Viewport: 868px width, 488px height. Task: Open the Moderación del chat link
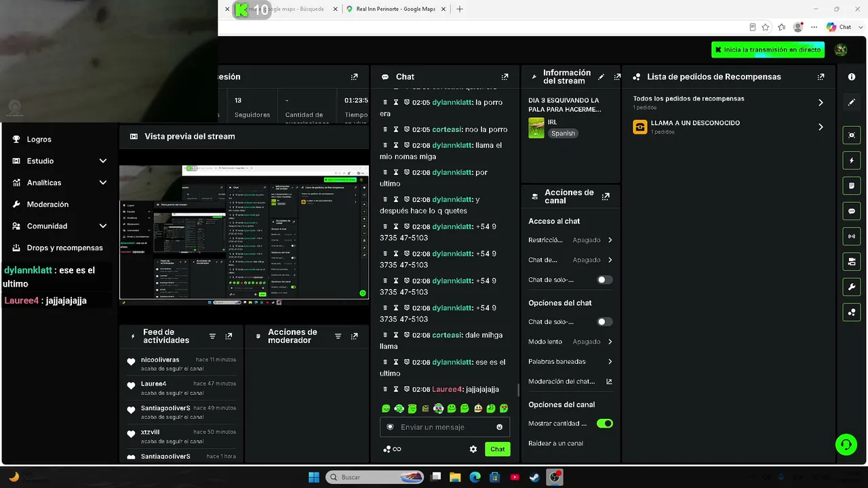(x=561, y=382)
